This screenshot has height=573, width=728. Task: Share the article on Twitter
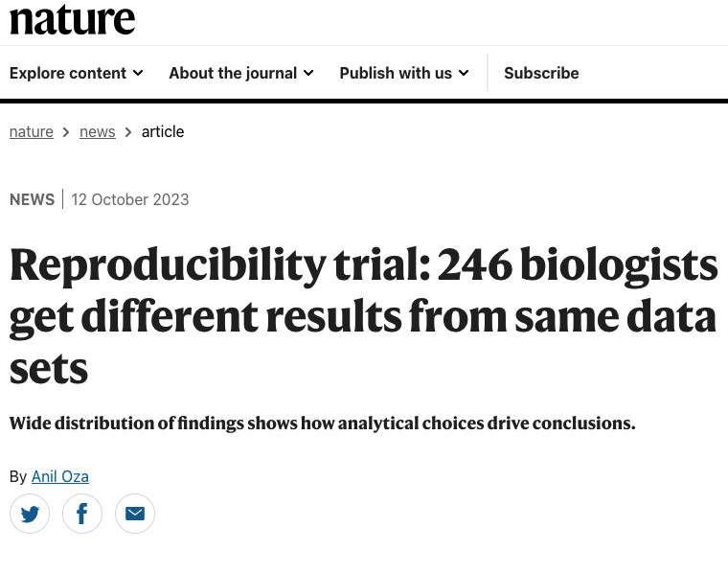(30, 515)
